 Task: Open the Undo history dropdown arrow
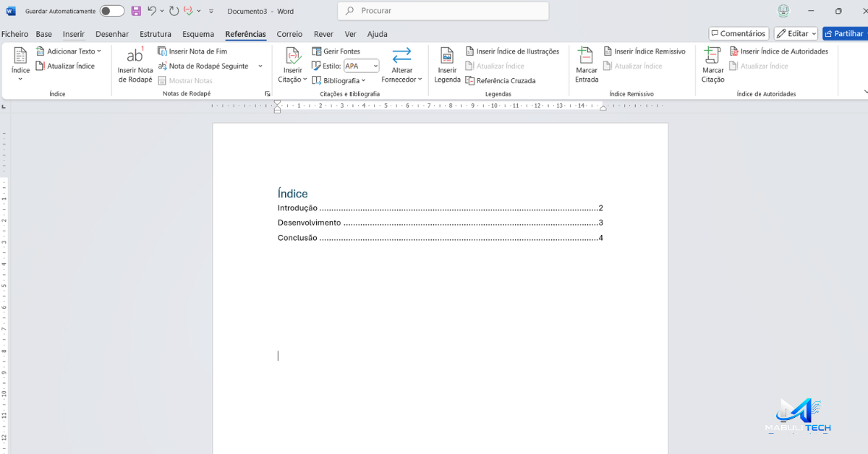tap(161, 12)
